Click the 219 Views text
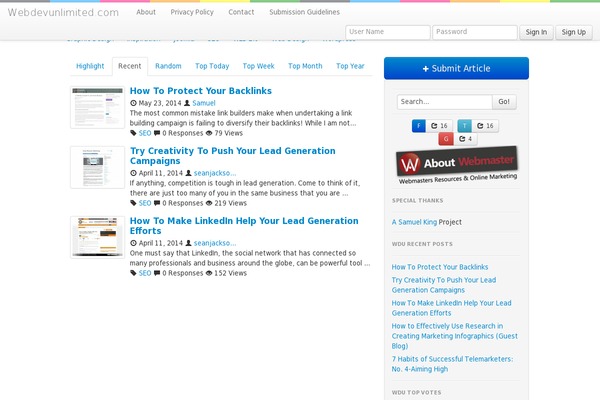Screen dimensions: 600x400 pyautogui.click(x=230, y=203)
